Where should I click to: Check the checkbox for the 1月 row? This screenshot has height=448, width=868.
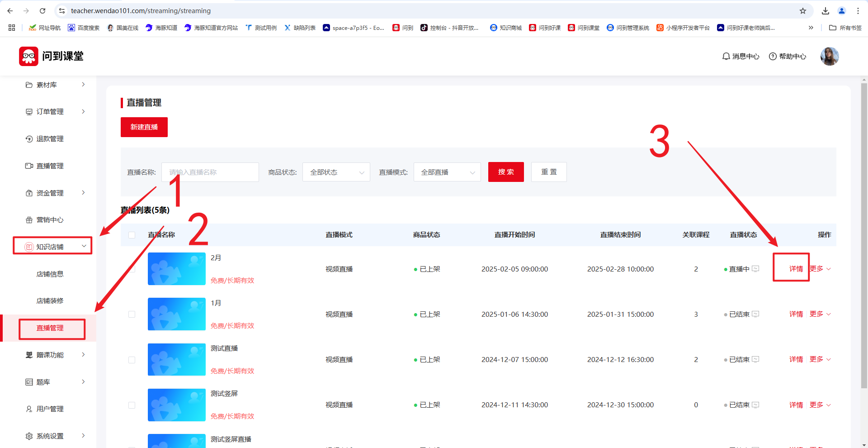pos(132,314)
